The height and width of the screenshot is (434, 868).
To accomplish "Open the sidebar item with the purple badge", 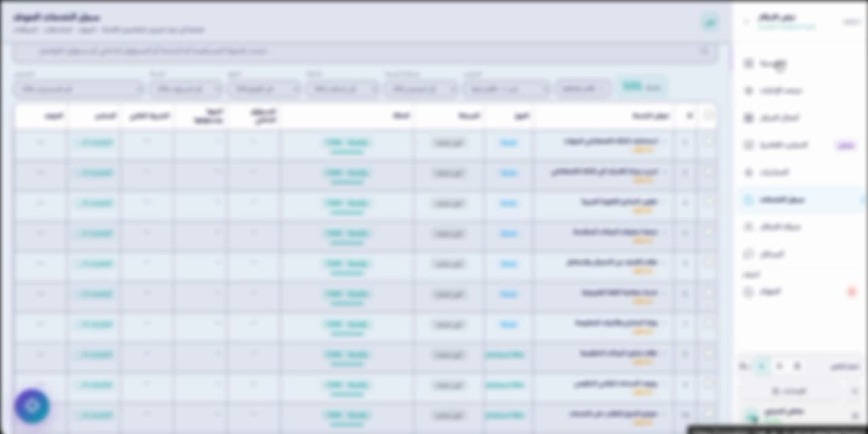I will click(800, 145).
